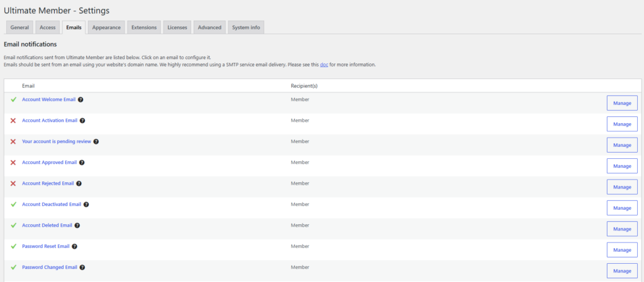Open Account Deactivated Email link

pos(52,205)
